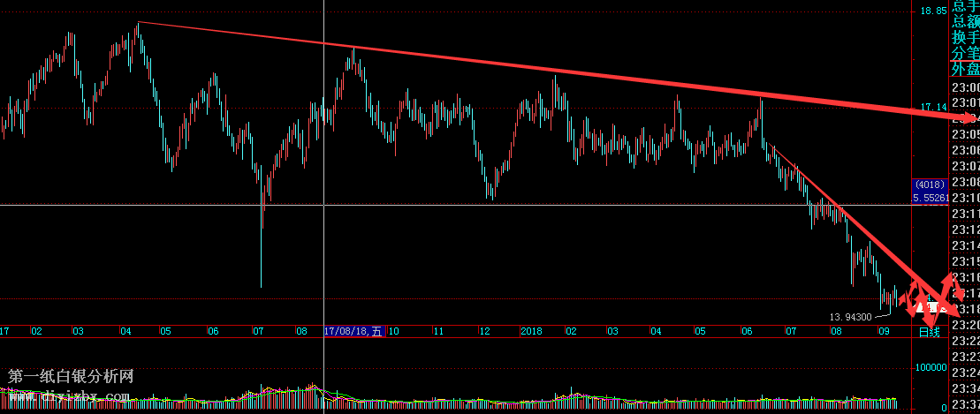The width and height of the screenshot is (980, 414).
Task: Select the 23:00 row in tick list
Action: [965, 87]
